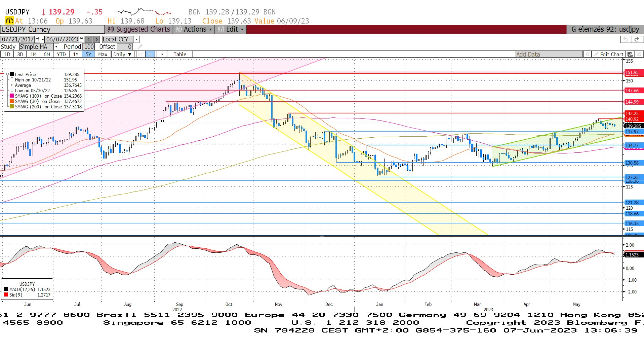Click the 121.28 blue price level label
Viewport: 644px width, 349px height.
pyautogui.click(x=633, y=203)
